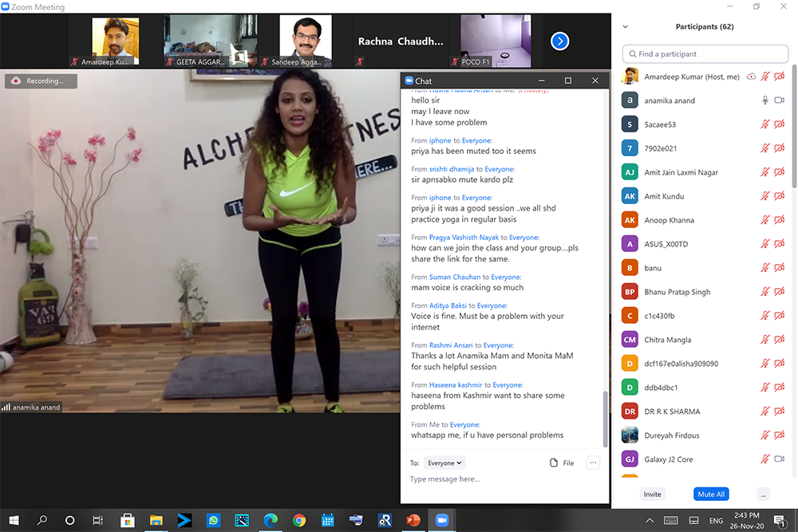Toggle anamika anand's microphone icon
Screen dimensions: 798x532
click(x=765, y=100)
